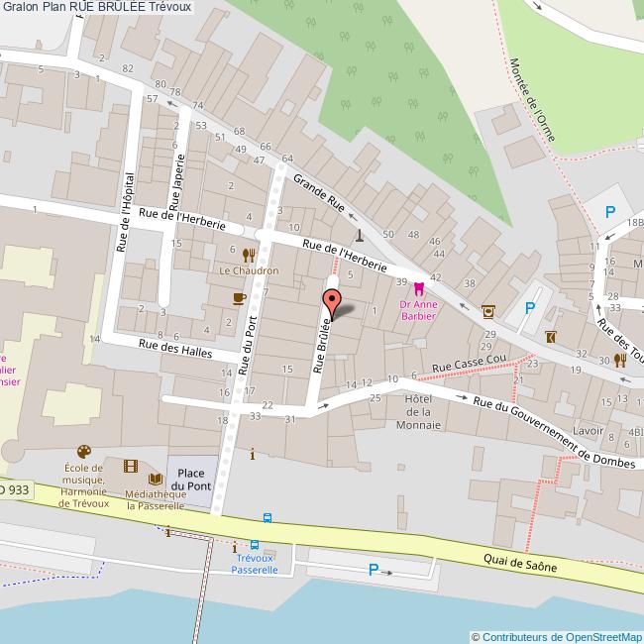Select the art palette icon near École de musique
The image size is (644, 644).
pos(84,452)
